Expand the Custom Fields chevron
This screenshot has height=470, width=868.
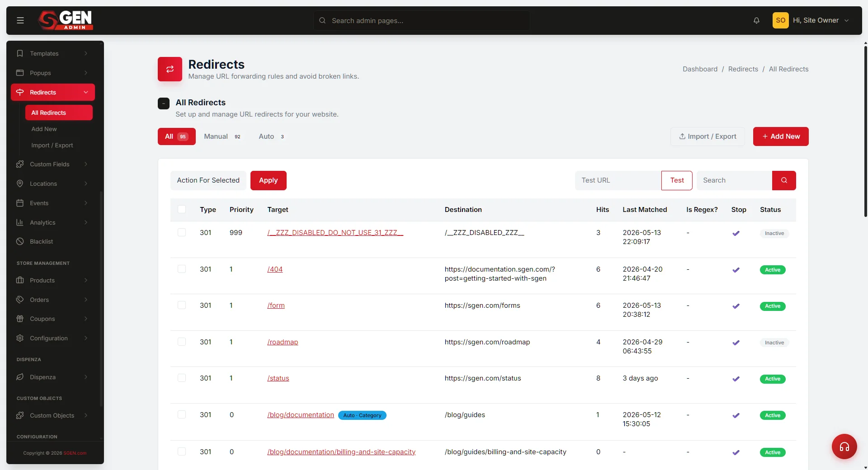[86, 164]
